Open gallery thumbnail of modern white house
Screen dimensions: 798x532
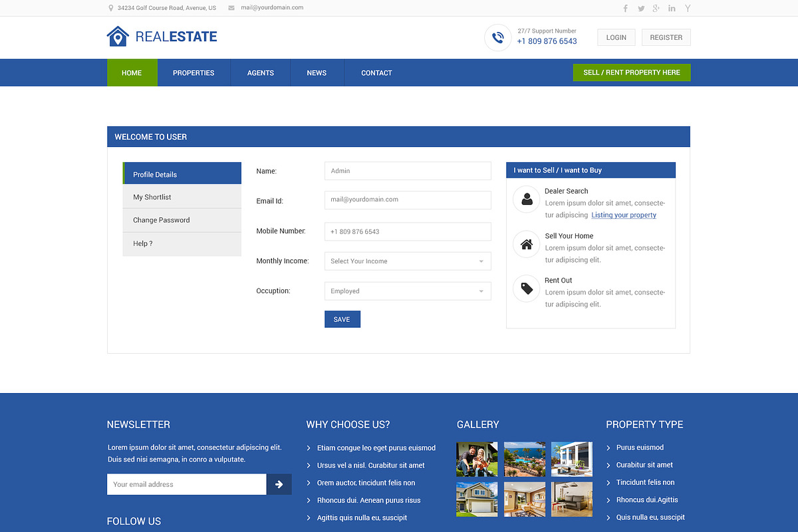pyautogui.click(x=572, y=460)
